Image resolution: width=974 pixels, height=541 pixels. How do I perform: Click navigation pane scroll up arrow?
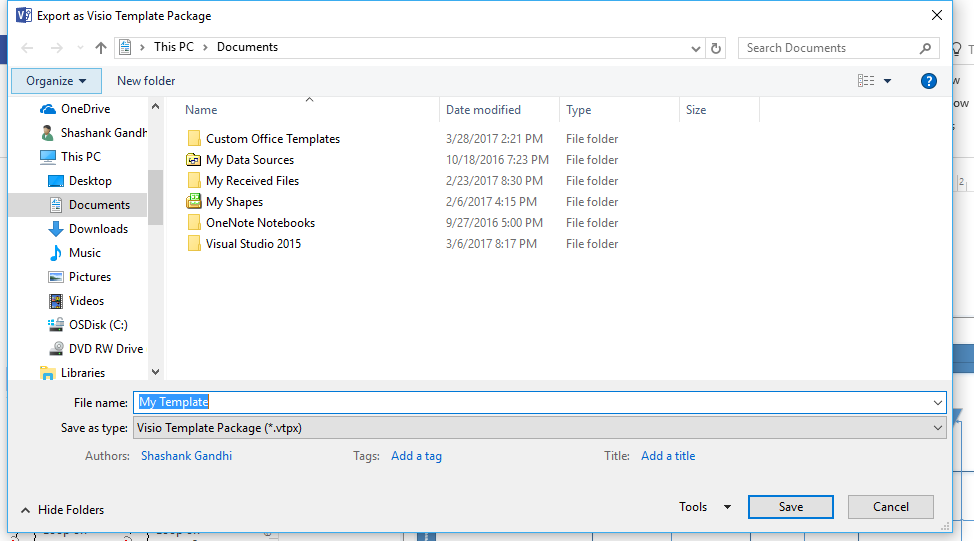point(155,107)
